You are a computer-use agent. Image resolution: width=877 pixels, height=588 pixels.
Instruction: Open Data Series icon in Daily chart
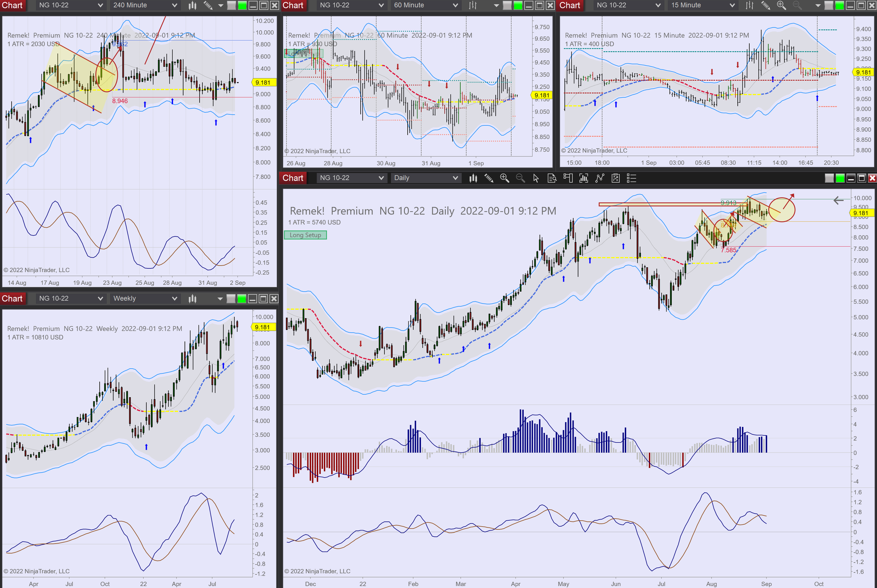point(583,178)
